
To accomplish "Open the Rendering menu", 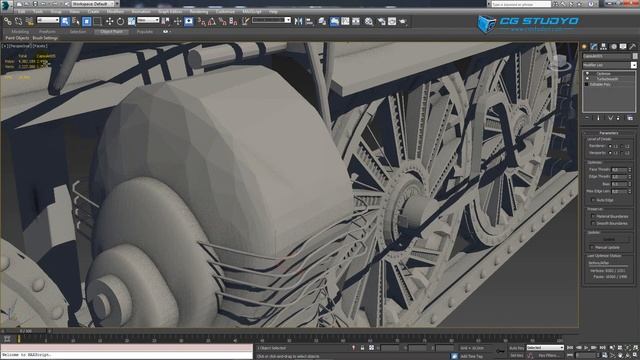I will coord(199,12).
